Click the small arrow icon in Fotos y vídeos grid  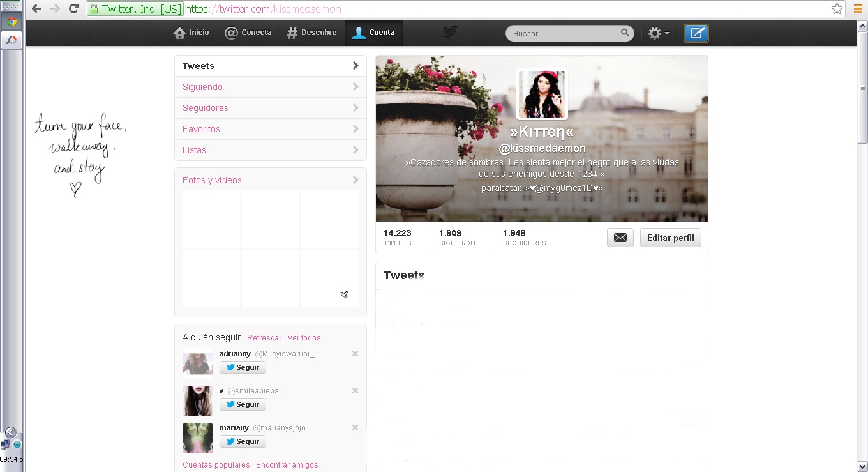click(345, 294)
